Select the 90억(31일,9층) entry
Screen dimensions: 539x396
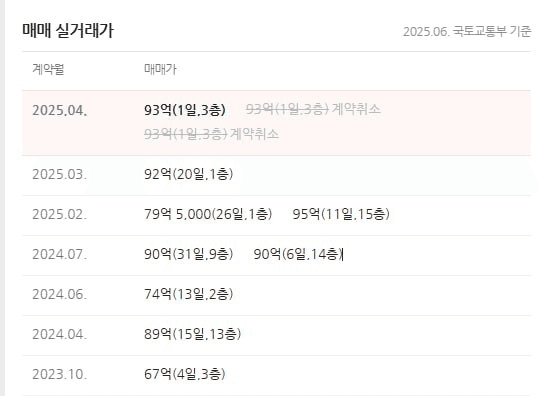[188, 254]
